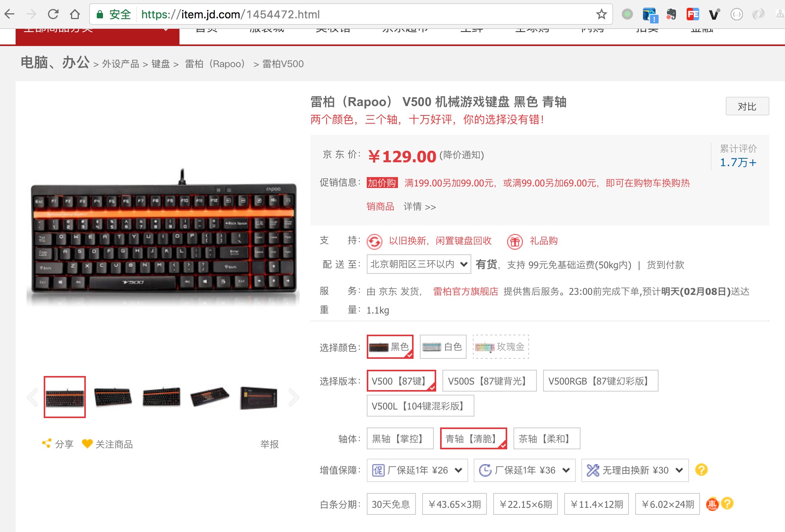Open the Rapoo brand breadcrumb link
Image resolution: width=785 pixels, height=532 pixels.
pyautogui.click(x=215, y=64)
